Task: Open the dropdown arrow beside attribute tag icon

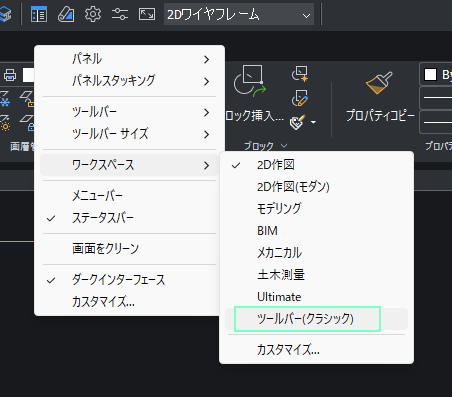Action: [x=313, y=122]
